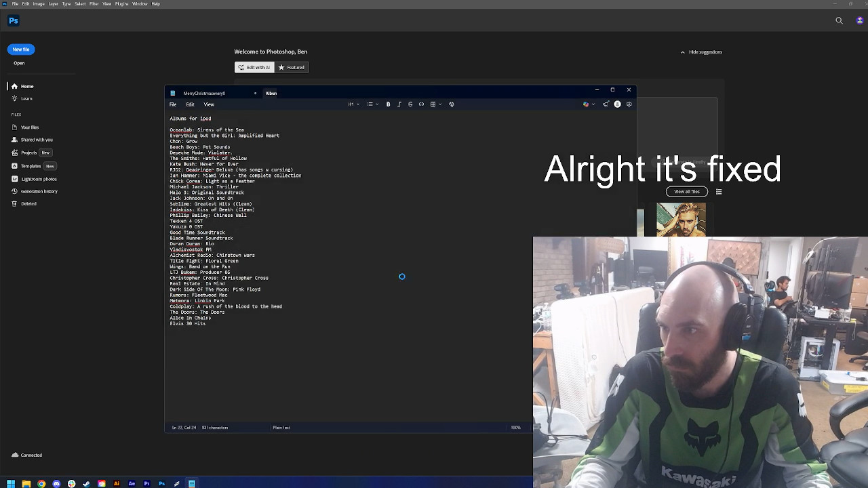This screenshot has height=488, width=868.
Task: Select the Albun tab in Notepad
Action: click(271, 94)
